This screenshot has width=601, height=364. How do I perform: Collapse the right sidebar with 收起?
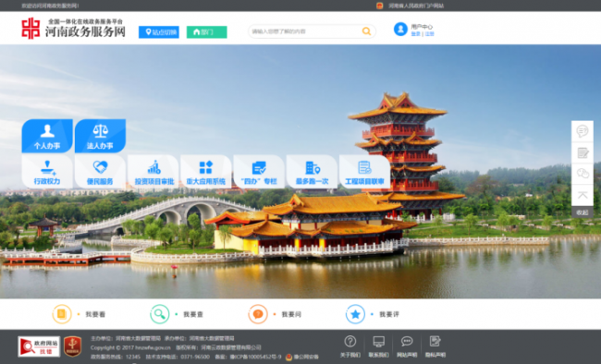[583, 212]
